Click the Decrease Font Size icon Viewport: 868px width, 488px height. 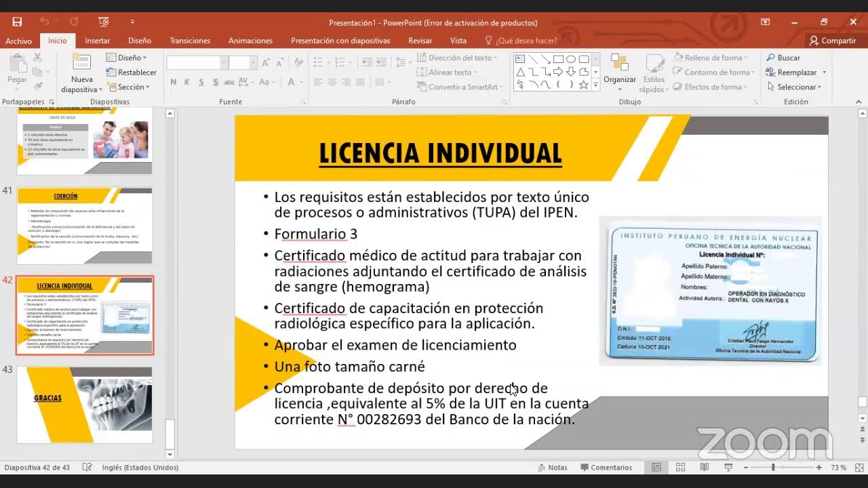point(281,62)
